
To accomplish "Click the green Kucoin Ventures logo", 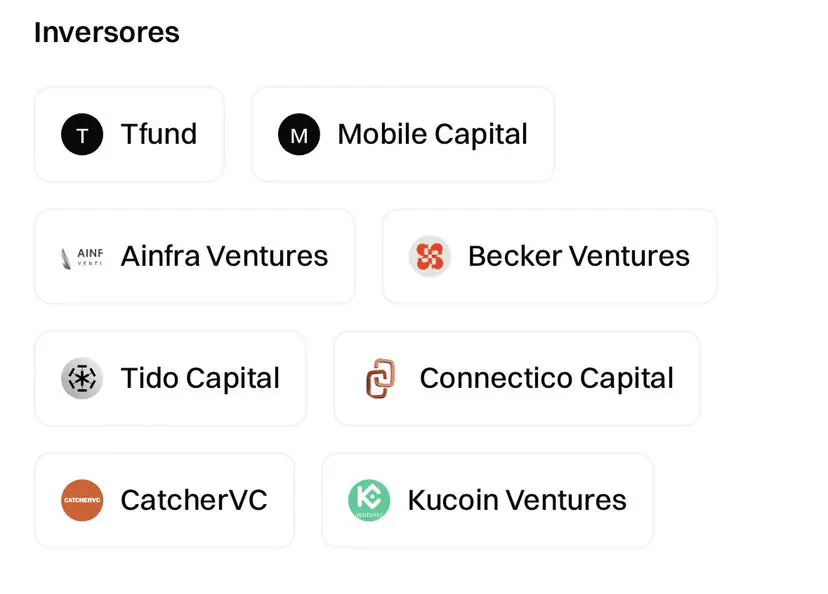I will [369, 500].
